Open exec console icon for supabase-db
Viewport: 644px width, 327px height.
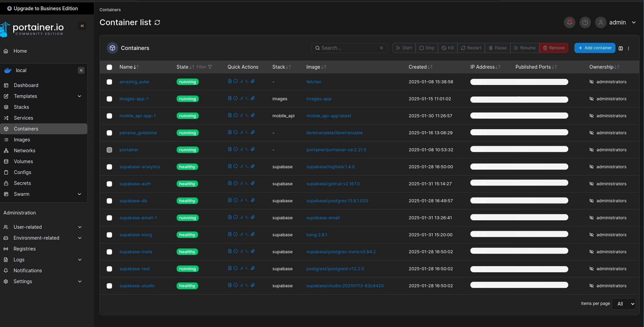(x=247, y=200)
